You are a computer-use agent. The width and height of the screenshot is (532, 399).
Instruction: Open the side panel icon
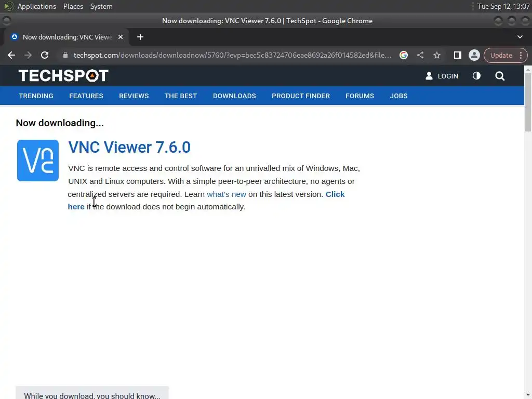coord(457,55)
